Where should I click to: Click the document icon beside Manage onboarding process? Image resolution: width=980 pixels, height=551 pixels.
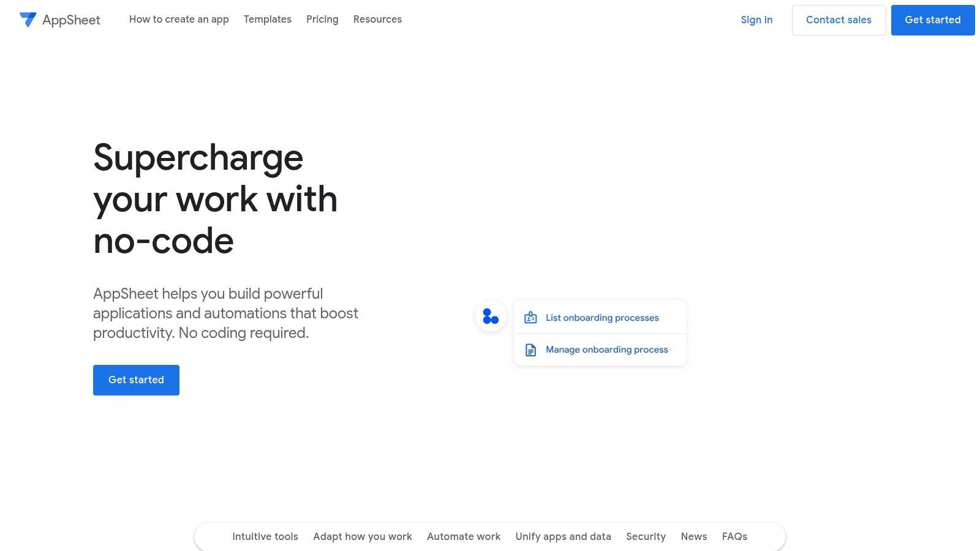coord(530,350)
